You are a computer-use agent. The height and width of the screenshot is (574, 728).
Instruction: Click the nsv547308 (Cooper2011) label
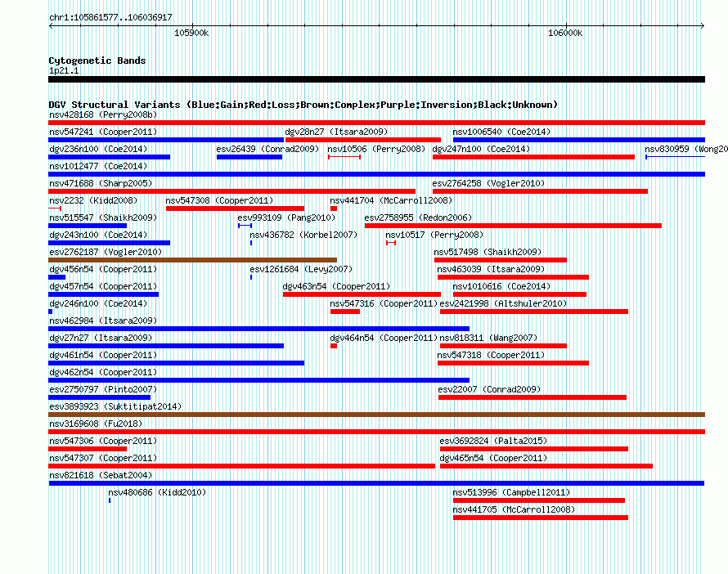tap(219, 200)
